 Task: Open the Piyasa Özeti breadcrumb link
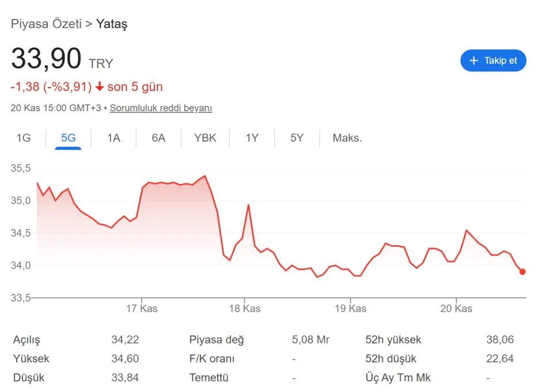(x=46, y=24)
